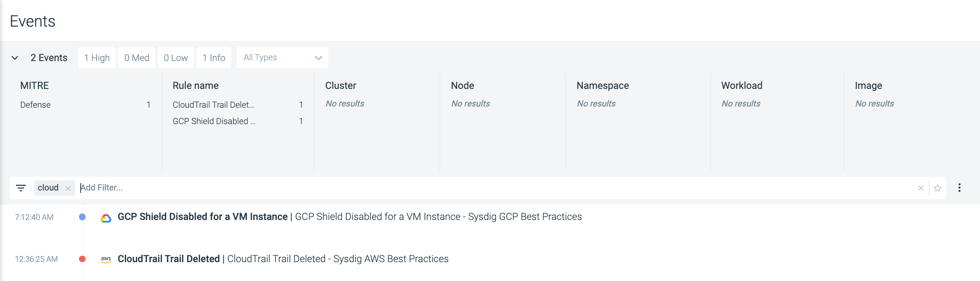
Task: Remove the cloud filter chip
Action: pyautogui.click(x=68, y=188)
